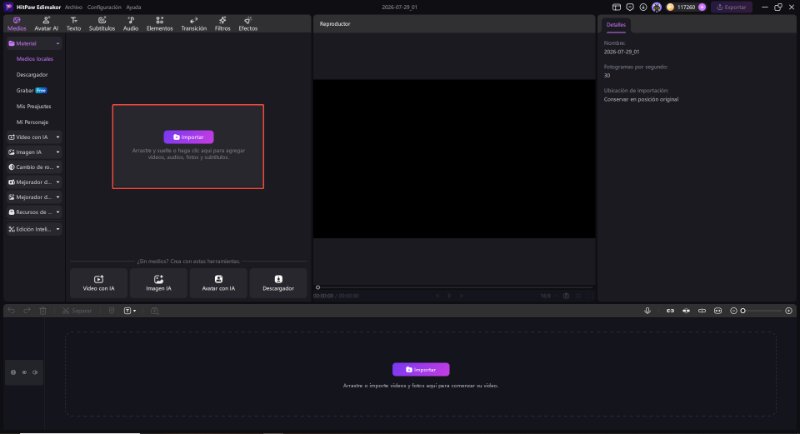The image size is (800, 434).
Task: Toggle the preview-frame icon before zoom out
Action: pos(718,311)
